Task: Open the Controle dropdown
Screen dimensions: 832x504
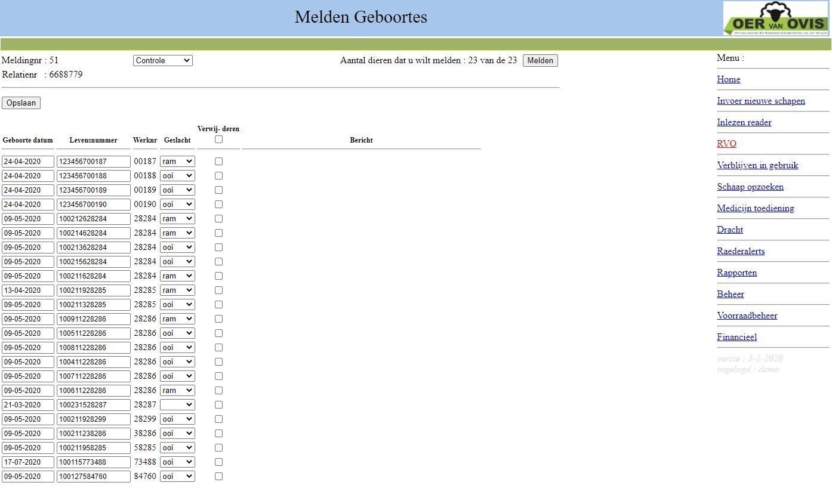Action: tap(162, 60)
